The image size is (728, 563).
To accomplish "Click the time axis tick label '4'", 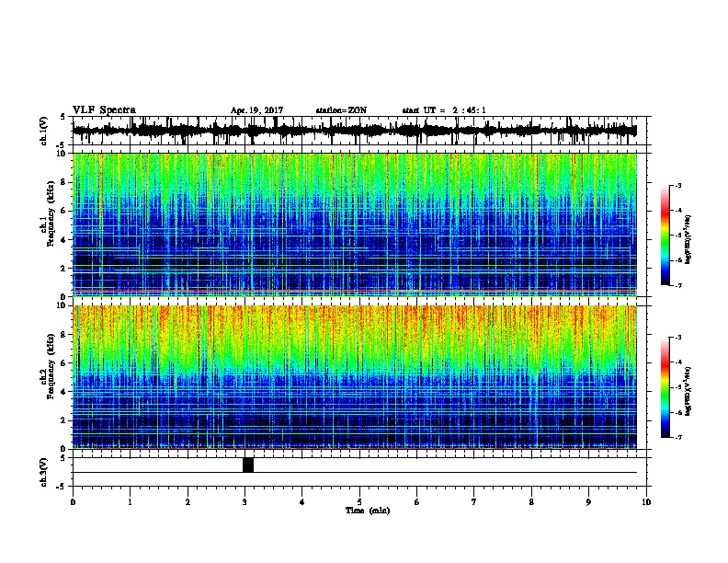I will point(302,502).
